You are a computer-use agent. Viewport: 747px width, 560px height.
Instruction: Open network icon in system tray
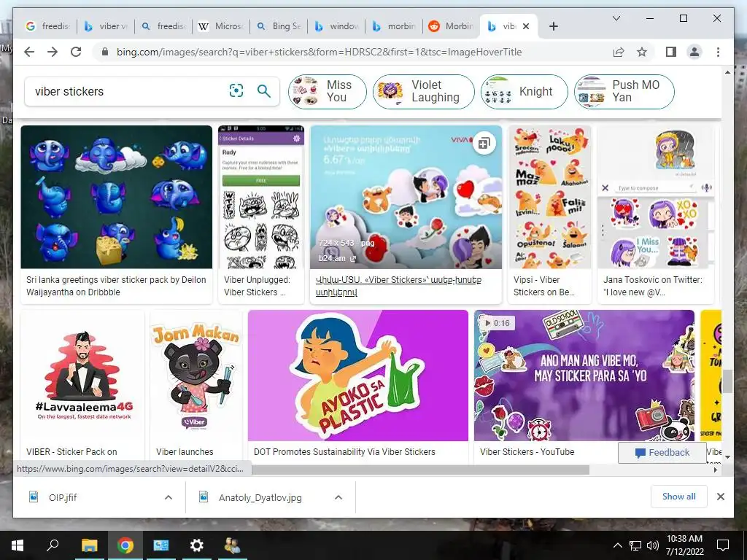(635, 545)
